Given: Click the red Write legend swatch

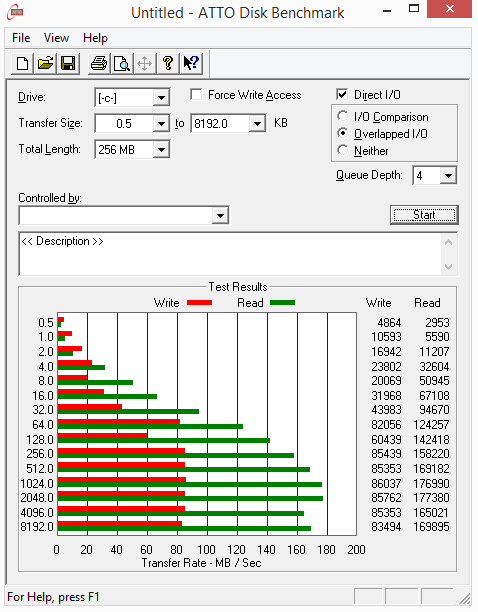Looking at the screenshot, I should pos(199,302).
